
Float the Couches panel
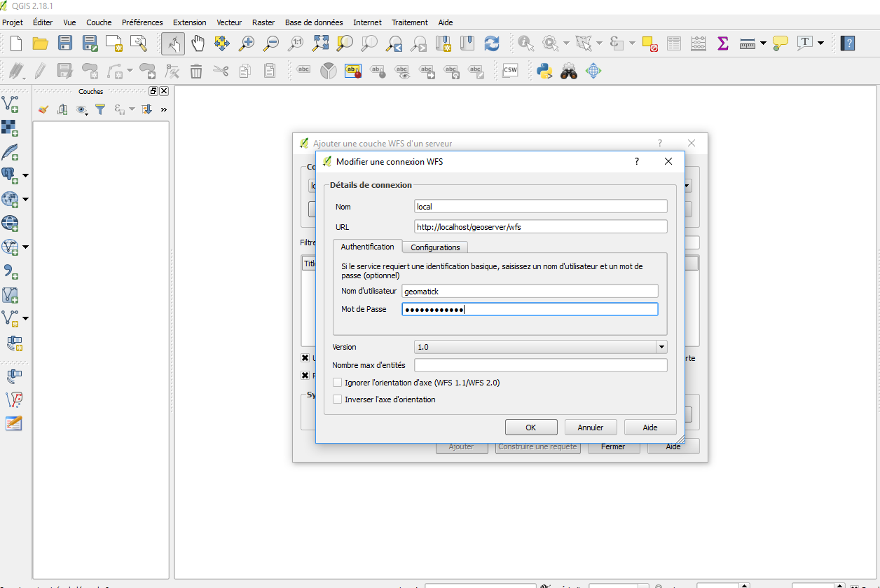pyautogui.click(x=153, y=91)
